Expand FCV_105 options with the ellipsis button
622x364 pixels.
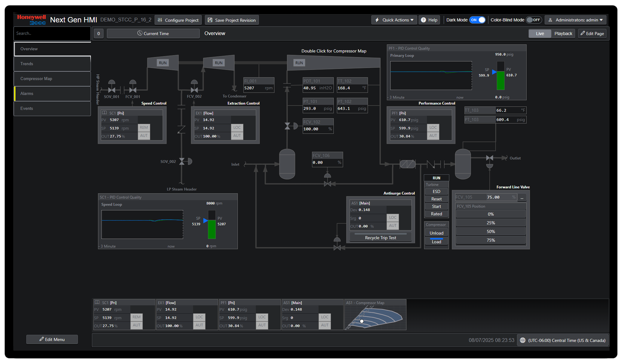[x=522, y=197]
